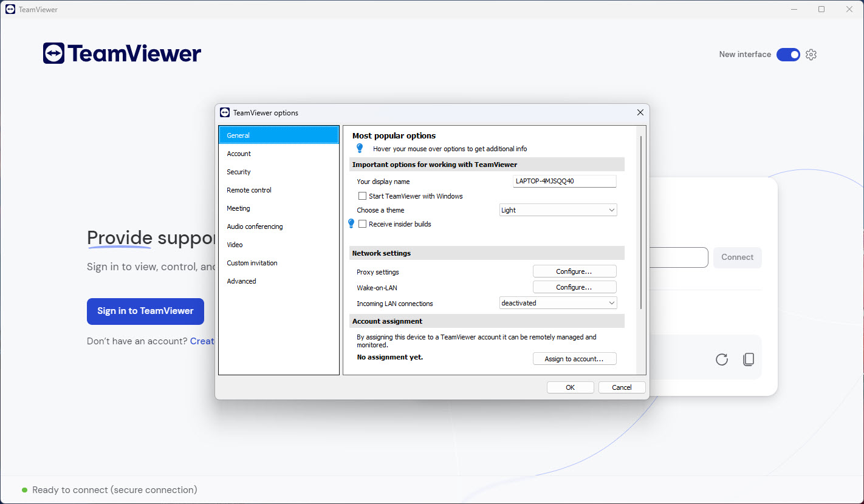Click TeamViewer app icon in main title bar
This screenshot has height=504, width=864.
click(10, 10)
